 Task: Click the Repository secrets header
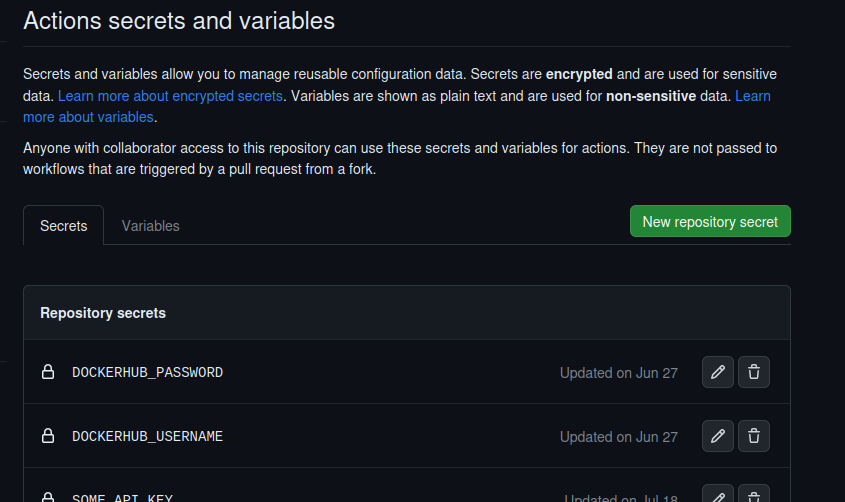[103, 313]
